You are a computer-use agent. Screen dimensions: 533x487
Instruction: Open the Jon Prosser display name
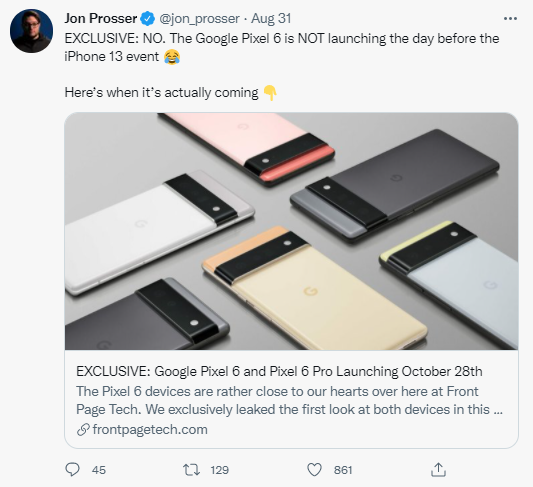pyautogui.click(x=101, y=18)
